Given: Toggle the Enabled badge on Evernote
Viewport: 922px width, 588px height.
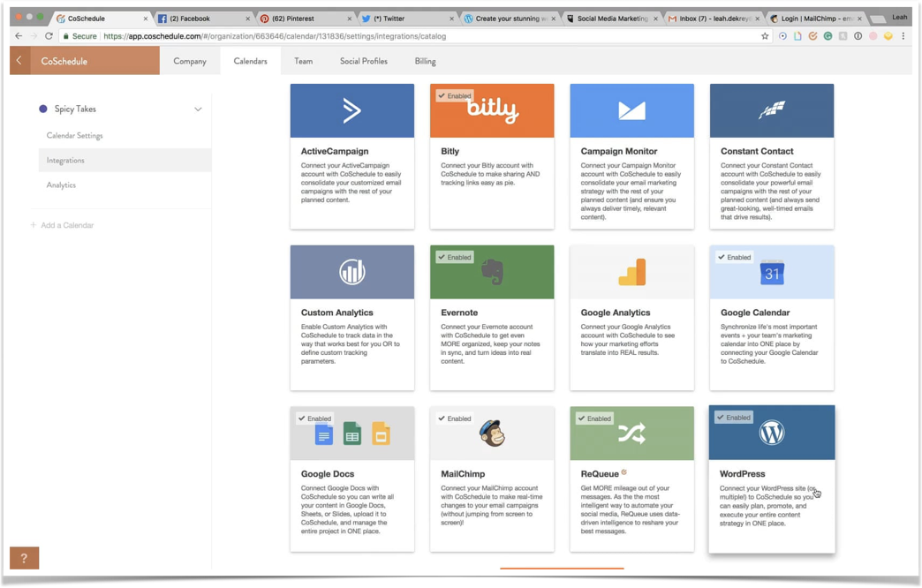Looking at the screenshot, I should (455, 257).
